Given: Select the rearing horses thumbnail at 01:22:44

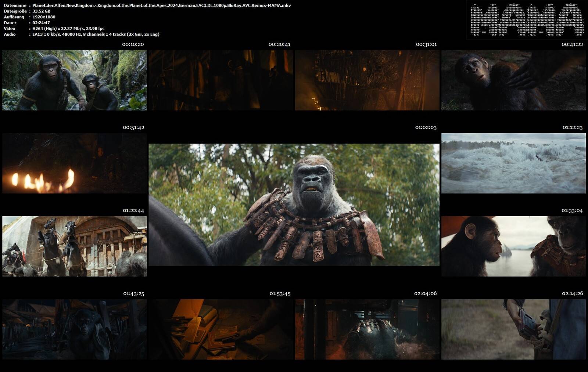Looking at the screenshot, I should (x=75, y=246).
